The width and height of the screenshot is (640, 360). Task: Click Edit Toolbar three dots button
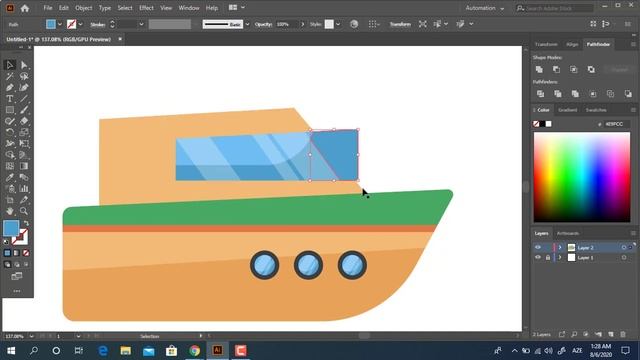17,291
